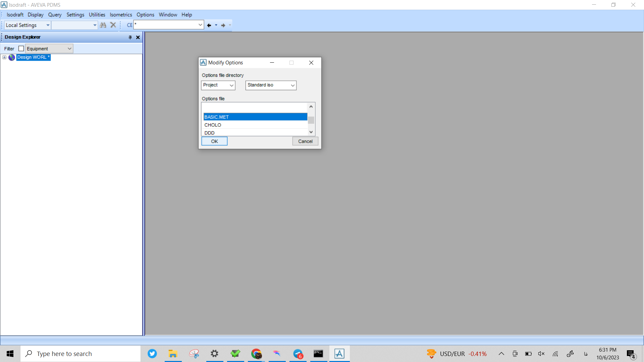Click Cancel in Modify Options dialog
644x362 pixels.
pos(305,141)
